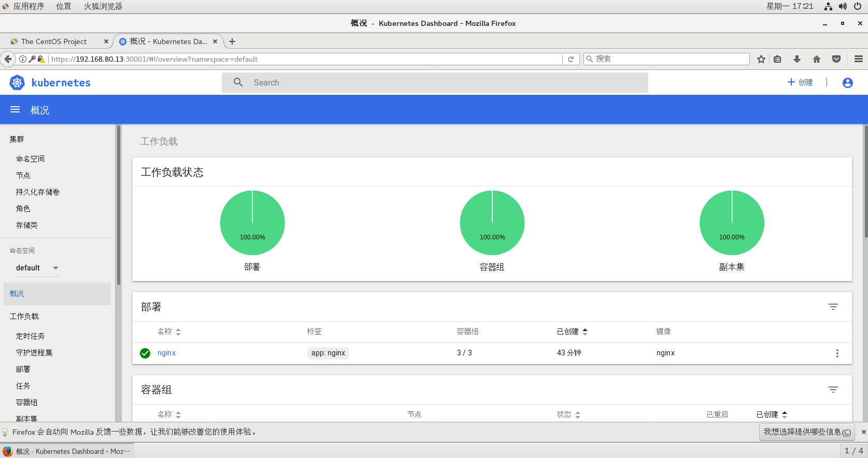Sort 部署 table by 名称

[169, 332]
